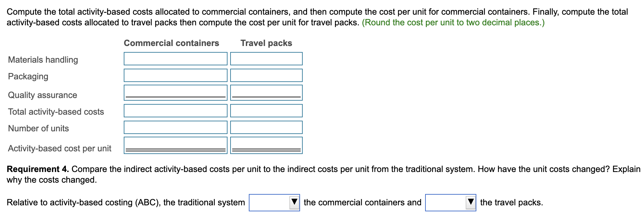Image resolution: width=644 pixels, height=216 pixels.
Task: Click the Packaging input for Travel packs
Action: (x=266, y=75)
